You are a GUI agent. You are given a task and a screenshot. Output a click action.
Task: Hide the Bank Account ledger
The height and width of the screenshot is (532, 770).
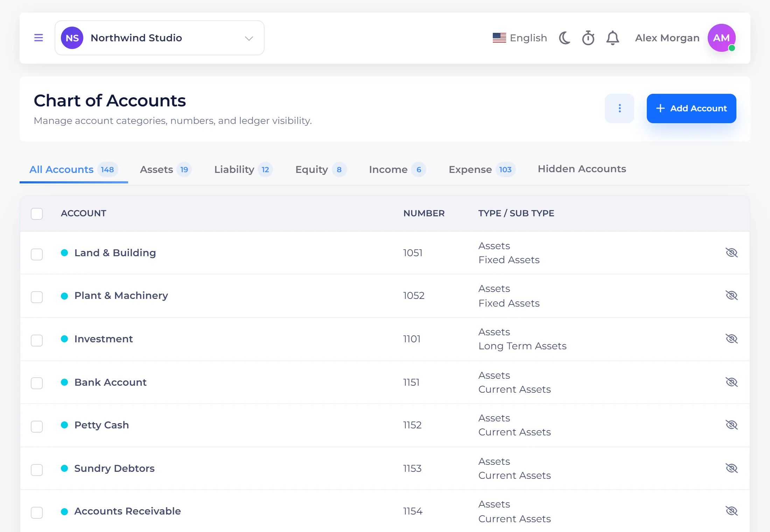click(731, 382)
